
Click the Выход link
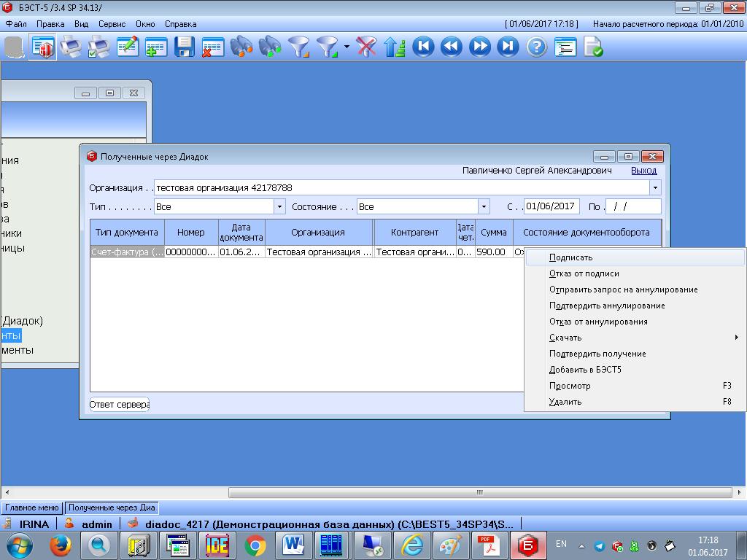[643, 171]
